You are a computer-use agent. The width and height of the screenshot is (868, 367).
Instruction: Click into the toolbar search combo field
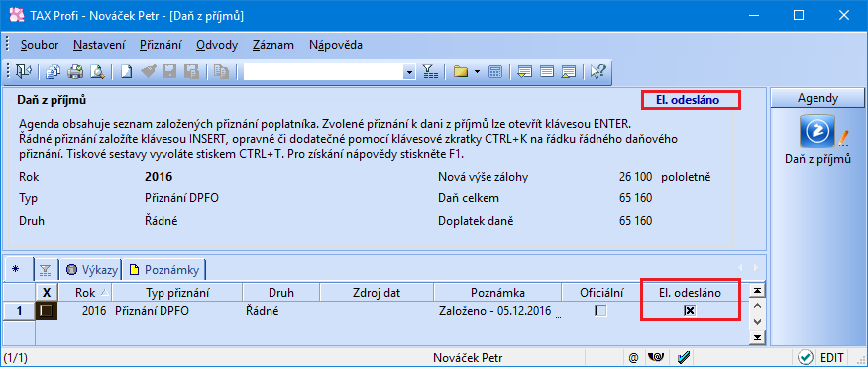(x=323, y=72)
